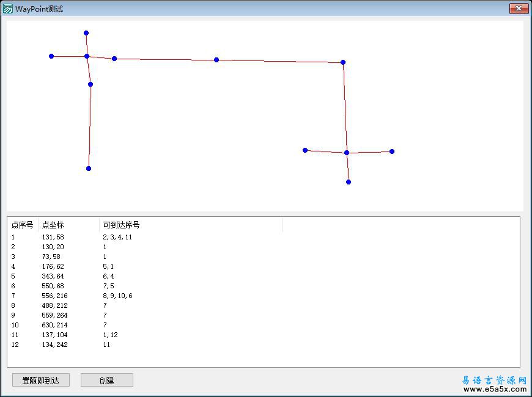Viewport: 532px width, 397px height.
Task: Click the 置随即到达 button
Action: (x=41, y=380)
